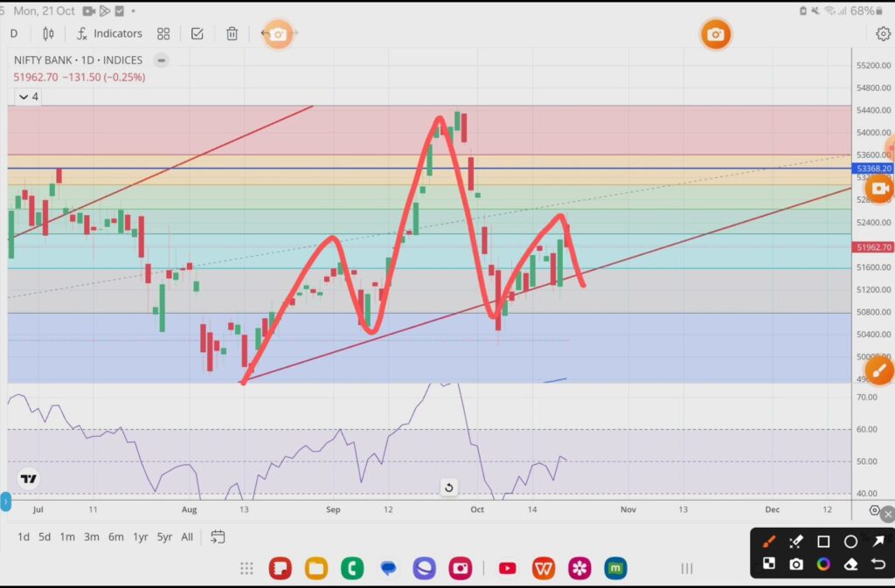
Task: Close the floating overlay with X button
Action: coord(887,515)
